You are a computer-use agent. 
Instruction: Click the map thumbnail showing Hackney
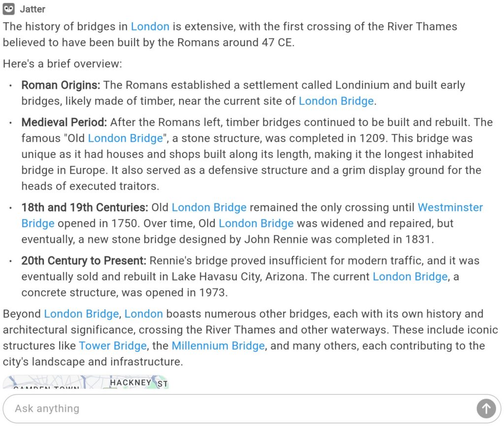pyautogui.click(x=86, y=382)
